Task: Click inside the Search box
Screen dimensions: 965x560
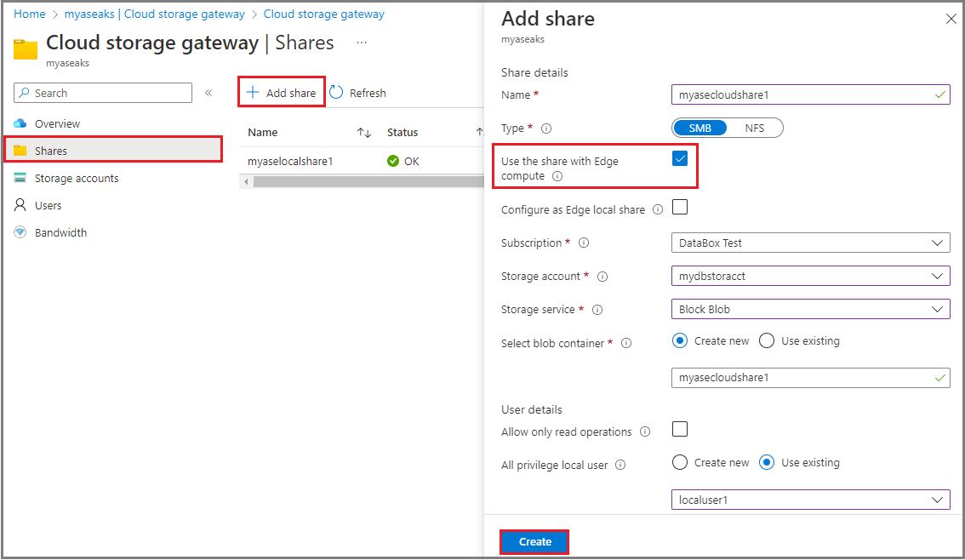Action: point(102,92)
